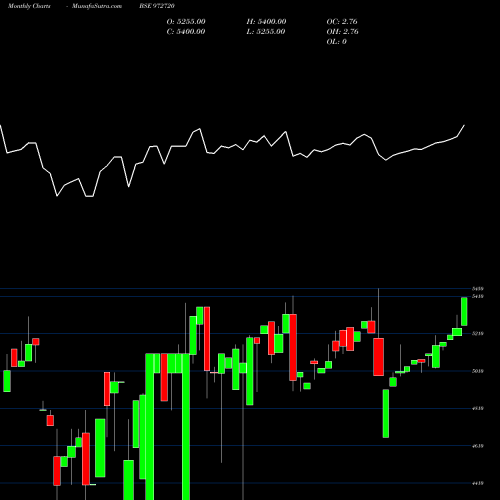Click the MunafaSutra.com label
Screen dimensions: 500x500
[x=97, y=6]
